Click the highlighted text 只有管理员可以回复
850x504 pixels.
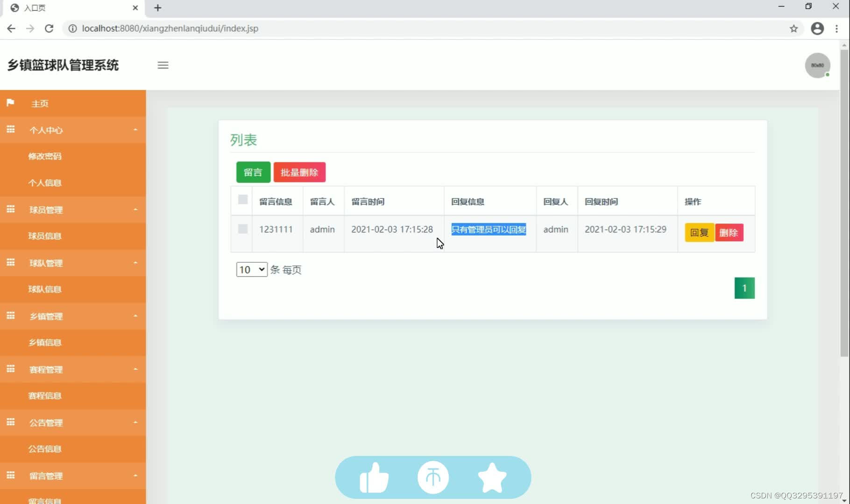pyautogui.click(x=489, y=229)
